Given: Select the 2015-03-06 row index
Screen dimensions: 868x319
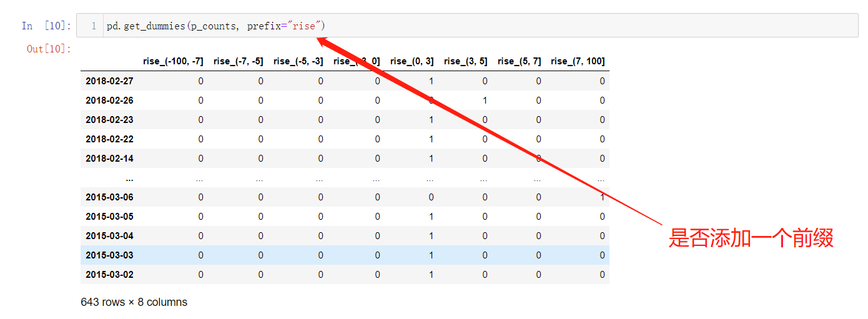Looking at the screenshot, I should pyautogui.click(x=109, y=197).
